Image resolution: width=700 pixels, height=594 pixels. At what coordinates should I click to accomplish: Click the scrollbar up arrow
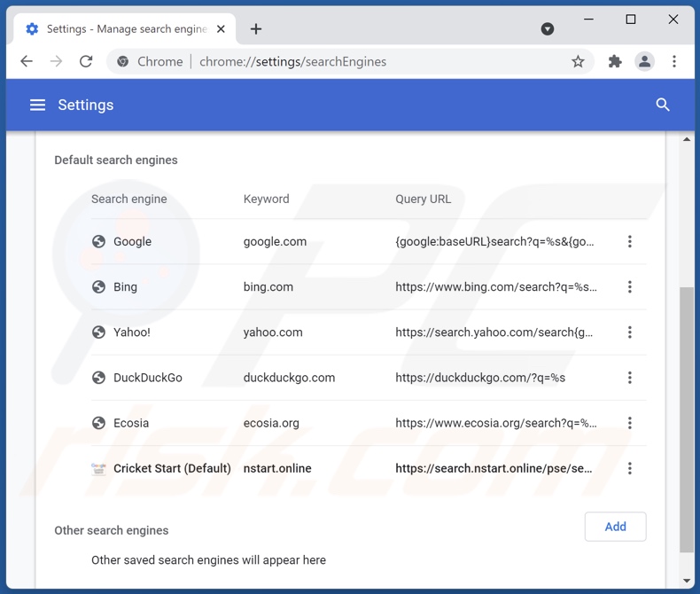pyautogui.click(x=687, y=140)
